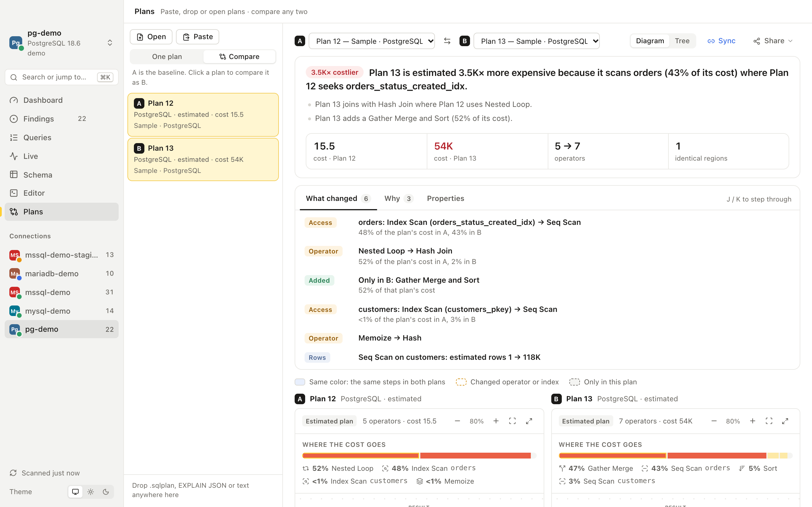The width and height of the screenshot is (812, 507).
Task: Select the Plan 12 card in the list
Action: (203, 115)
